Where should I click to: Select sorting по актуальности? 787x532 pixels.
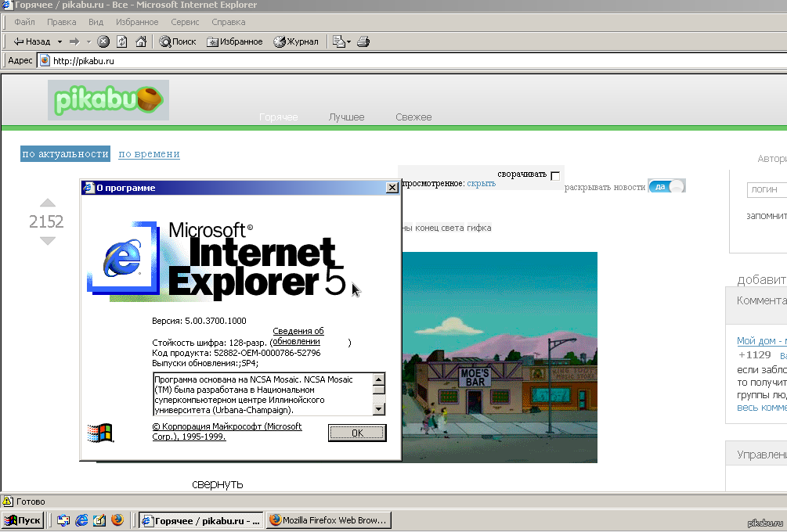pos(65,154)
